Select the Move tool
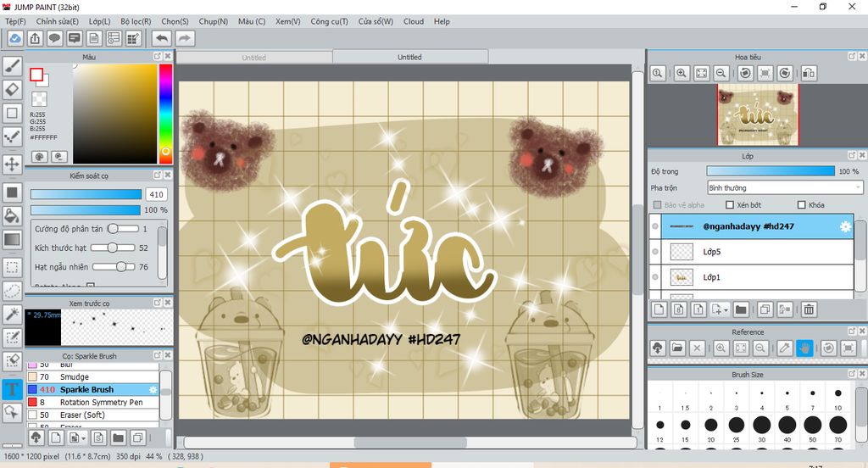Screen dimensions: 868x468 pyautogui.click(x=12, y=164)
